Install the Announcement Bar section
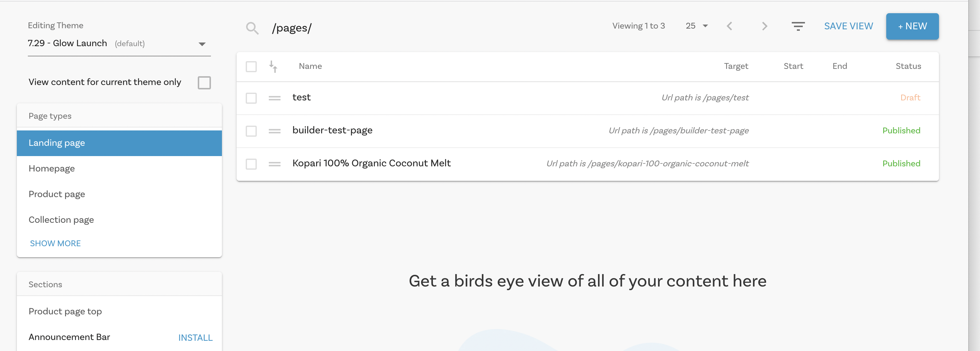 [195, 338]
